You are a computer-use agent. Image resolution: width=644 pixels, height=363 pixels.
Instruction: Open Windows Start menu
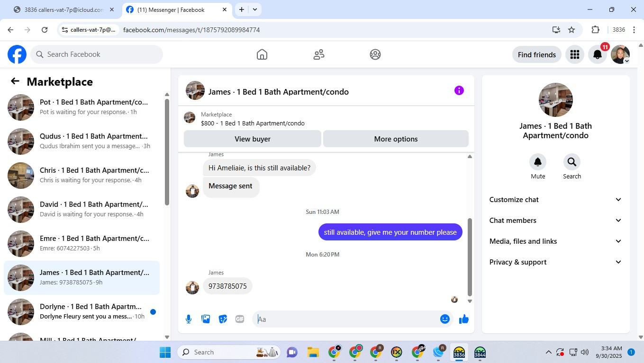165,352
